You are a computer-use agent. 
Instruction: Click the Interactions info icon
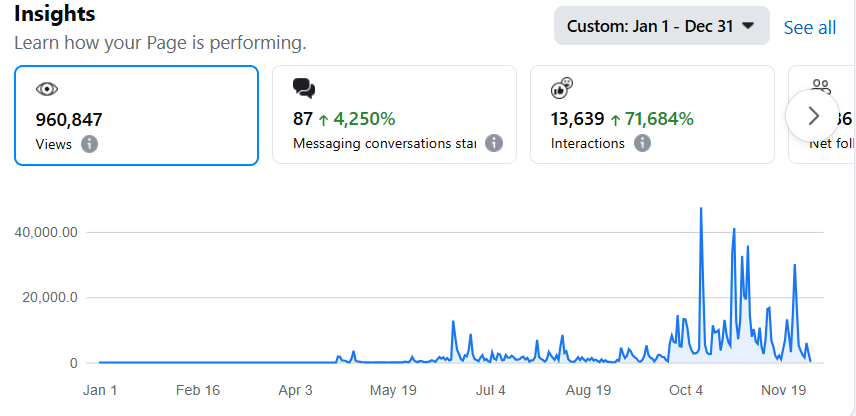click(x=642, y=144)
